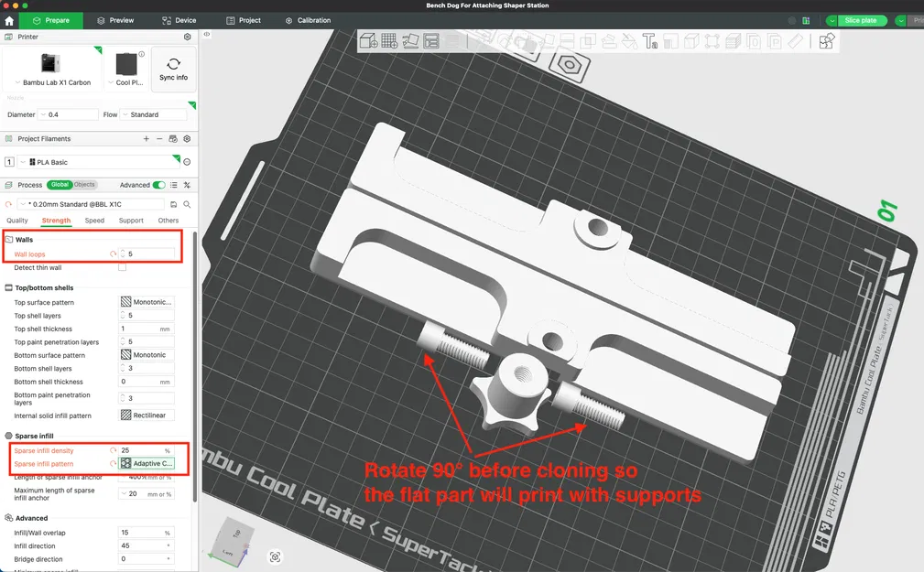Switch to the Prepare tab
This screenshot has width=924, height=572.
click(x=50, y=21)
